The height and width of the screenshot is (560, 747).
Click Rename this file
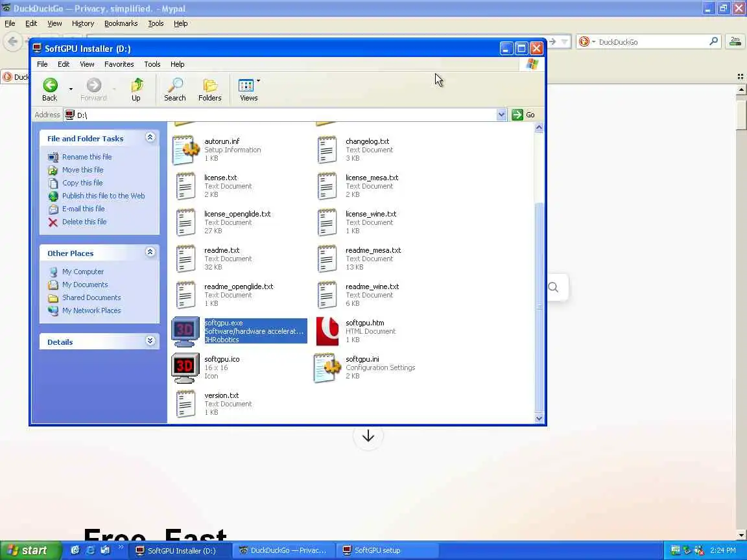[87, 157]
